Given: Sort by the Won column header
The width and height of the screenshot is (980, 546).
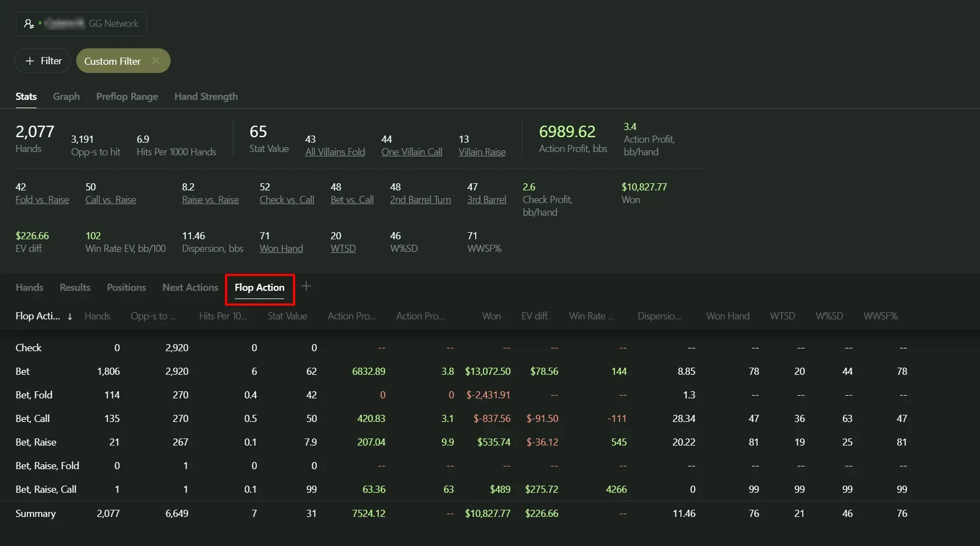Looking at the screenshot, I should [x=491, y=316].
